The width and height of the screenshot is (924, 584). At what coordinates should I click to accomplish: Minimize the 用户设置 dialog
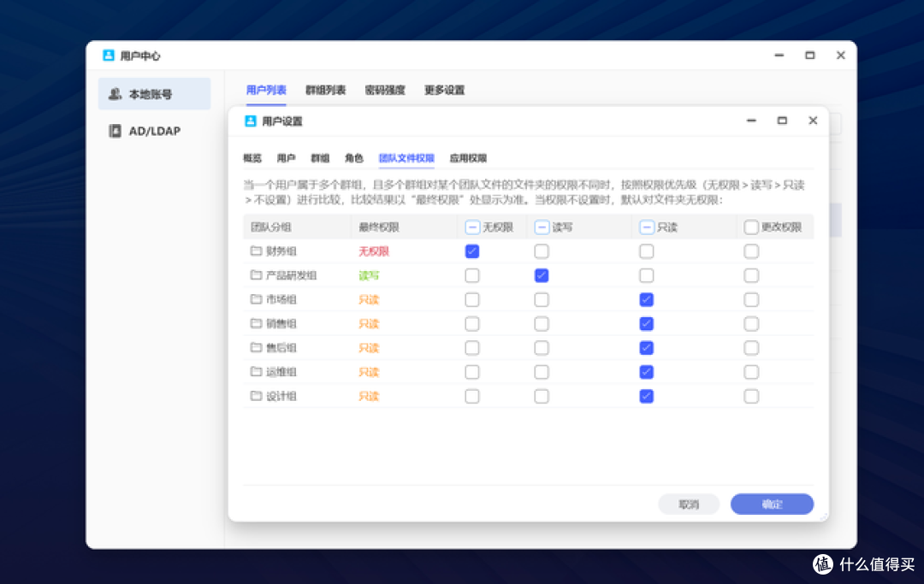[x=751, y=121]
